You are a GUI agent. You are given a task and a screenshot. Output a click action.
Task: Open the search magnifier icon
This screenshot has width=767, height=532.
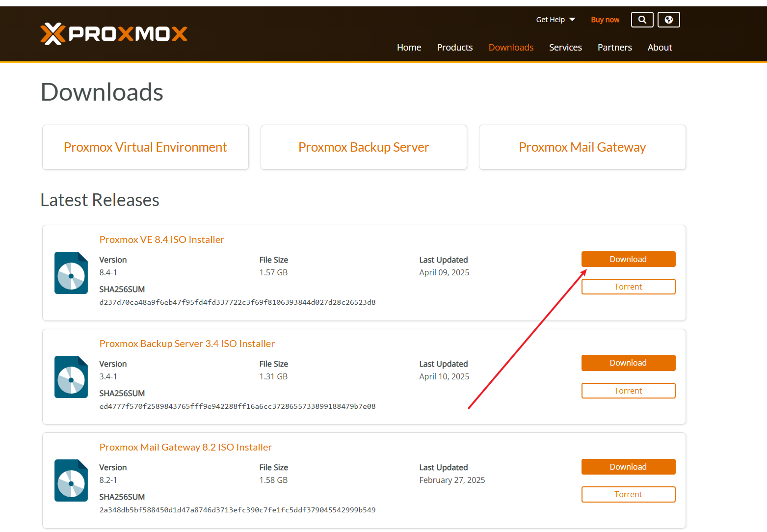tap(642, 20)
